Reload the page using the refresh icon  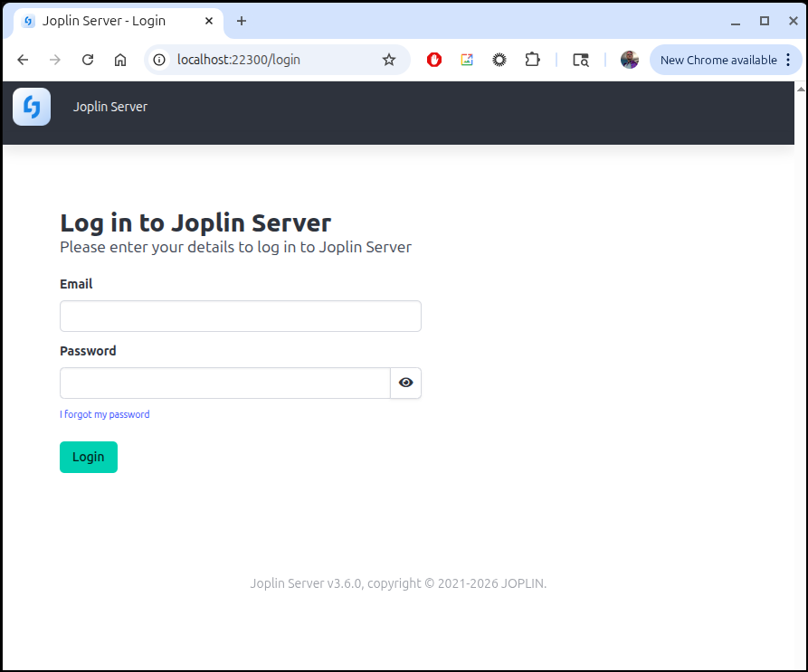88,60
